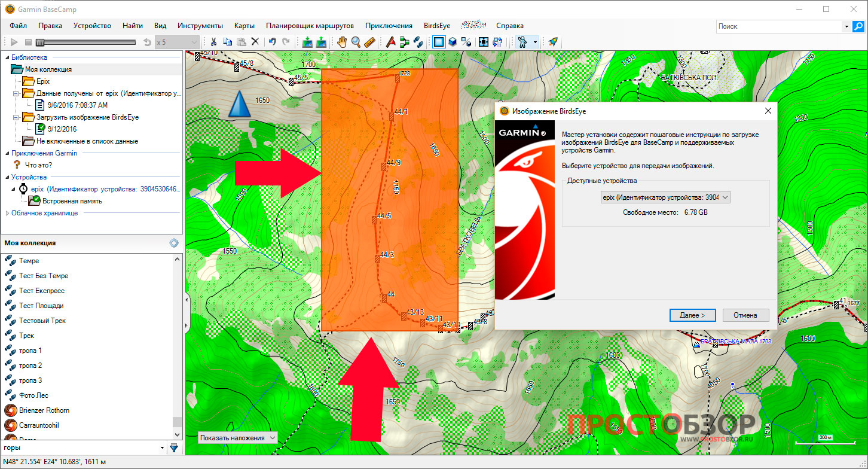Select the New Track footprints tool
Image resolution: width=868 pixels, height=469 pixels.
[418, 42]
